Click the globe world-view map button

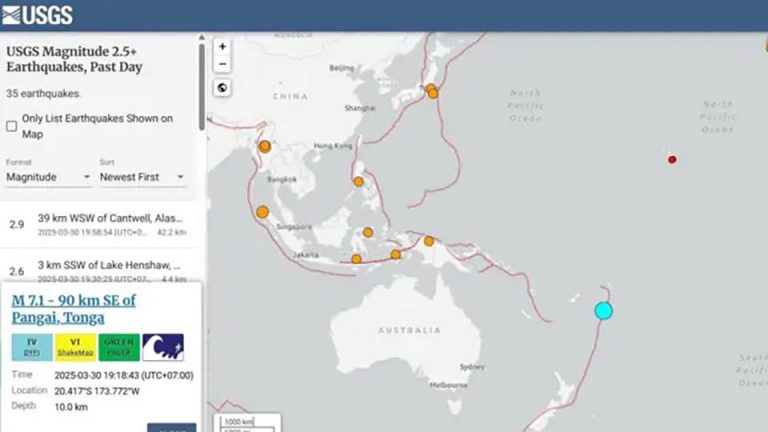point(222,88)
